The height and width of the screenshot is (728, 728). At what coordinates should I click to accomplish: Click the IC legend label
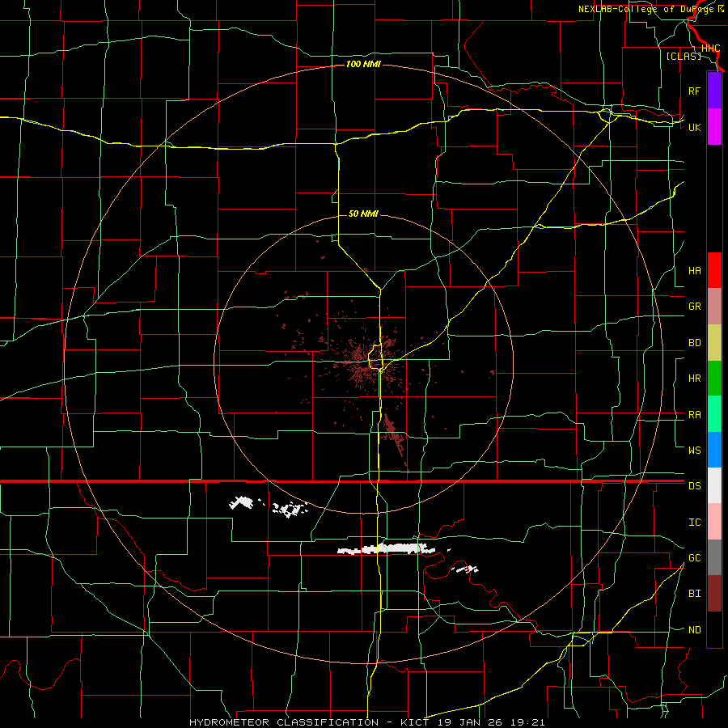click(x=694, y=522)
